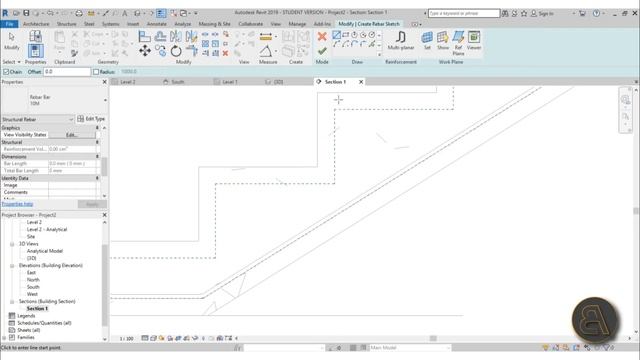Click the Save icon in quick access toolbar
Viewport: 640px width, 360px height.
(26, 13)
